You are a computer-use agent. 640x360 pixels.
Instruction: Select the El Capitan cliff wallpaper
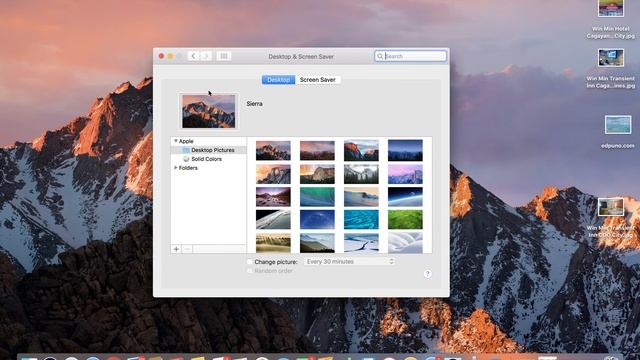[361, 150]
